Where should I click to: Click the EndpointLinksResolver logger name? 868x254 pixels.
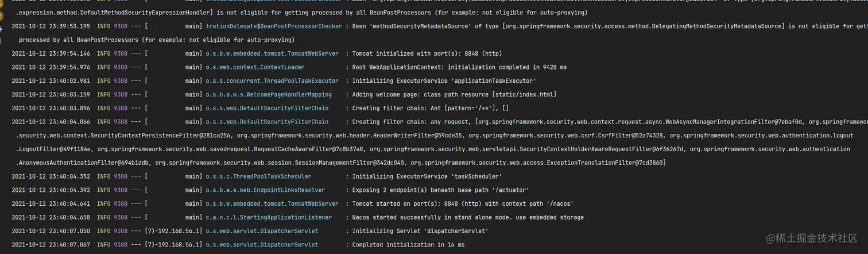coord(265,190)
